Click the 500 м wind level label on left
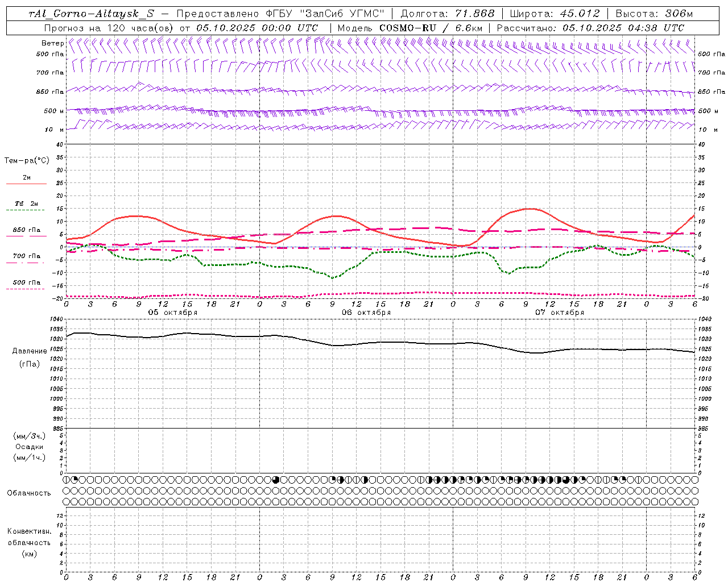Image resolution: width=728 pixels, height=582 pixels. tap(54, 111)
